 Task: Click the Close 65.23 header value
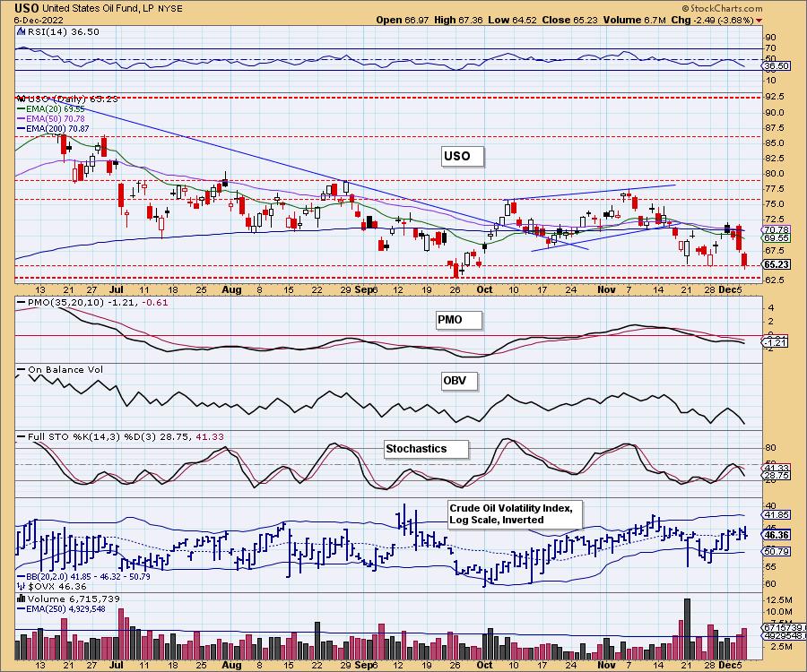pos(569,20)
